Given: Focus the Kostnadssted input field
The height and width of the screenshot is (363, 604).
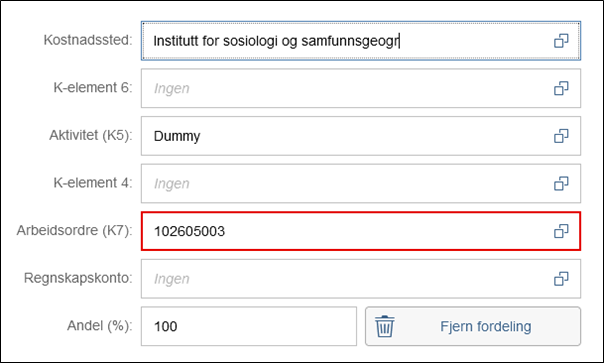Looking at the screenshot, I should [x=361, y=41].
